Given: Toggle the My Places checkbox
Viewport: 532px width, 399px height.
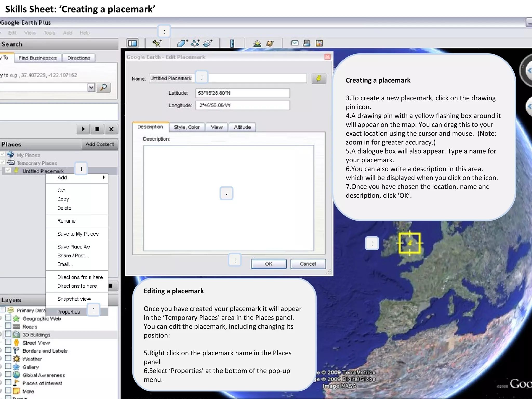Looking at the screenshot, I should (x=3, y=154).
